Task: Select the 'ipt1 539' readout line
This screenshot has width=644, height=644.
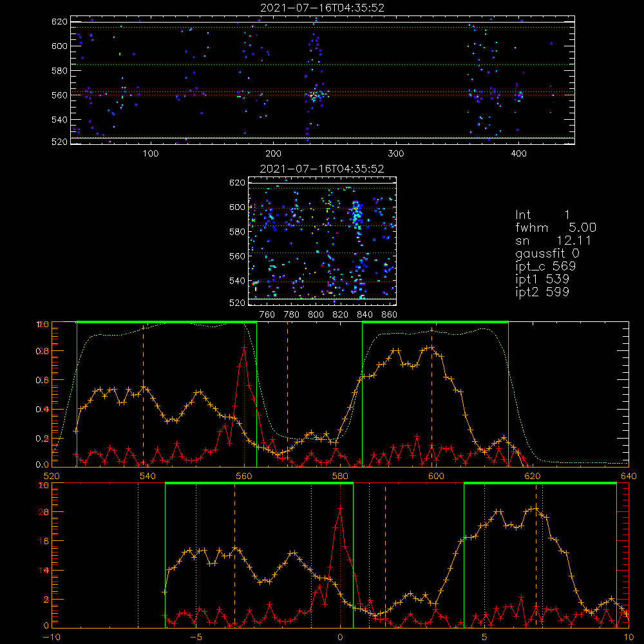Action: (542, 279)
